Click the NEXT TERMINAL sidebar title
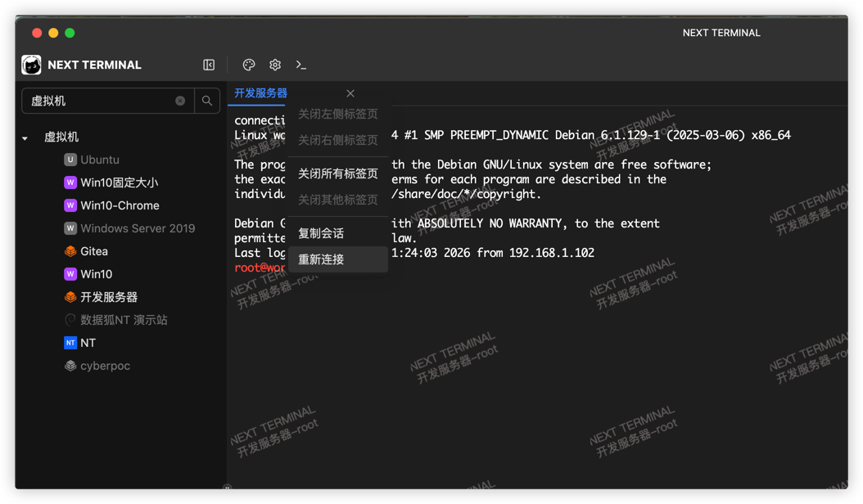 95,65
